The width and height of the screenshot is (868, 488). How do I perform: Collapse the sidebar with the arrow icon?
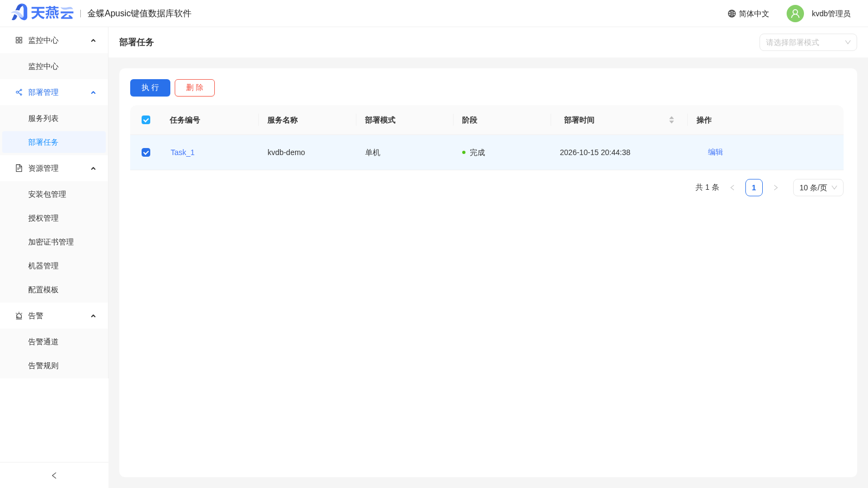(x=54, y=476)
